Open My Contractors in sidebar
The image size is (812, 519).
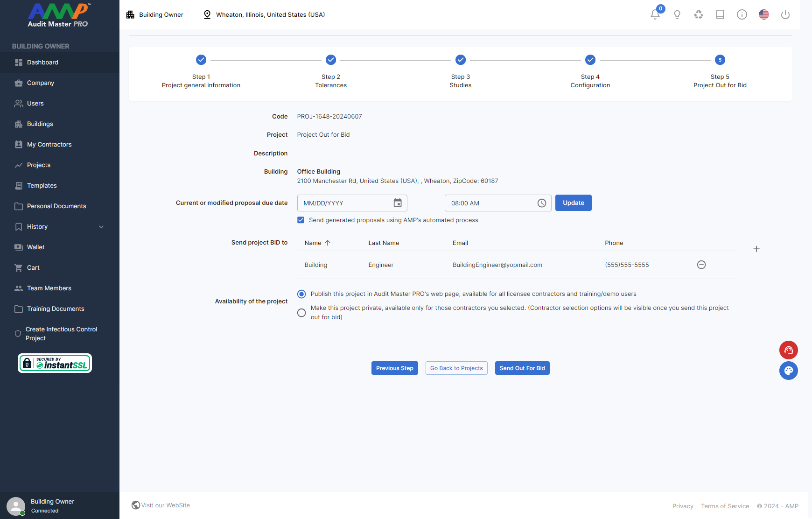49,144
